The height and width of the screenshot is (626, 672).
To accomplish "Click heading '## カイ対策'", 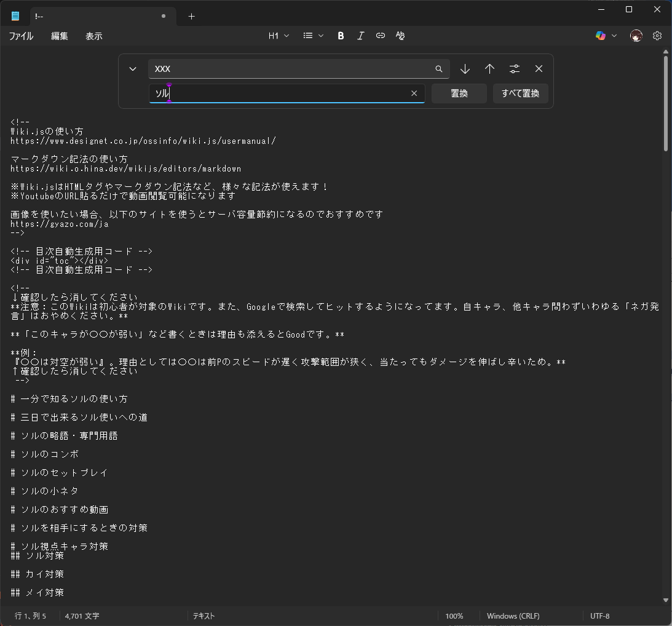I will tap(38, 574).
